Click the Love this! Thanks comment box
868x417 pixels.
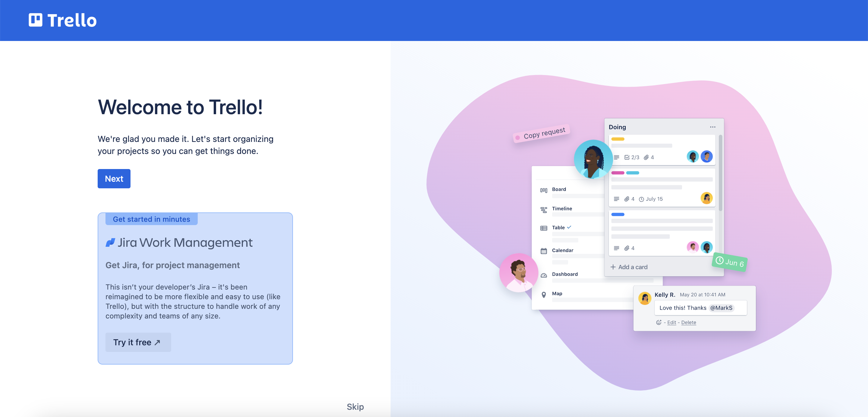pos(700,308)
